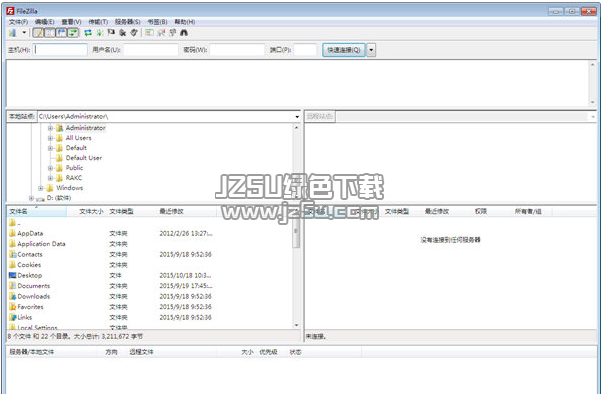601x394 pixels.
Task: Select the Contacts folder icon
Action: pyautogui.click(x=12, y=254)
